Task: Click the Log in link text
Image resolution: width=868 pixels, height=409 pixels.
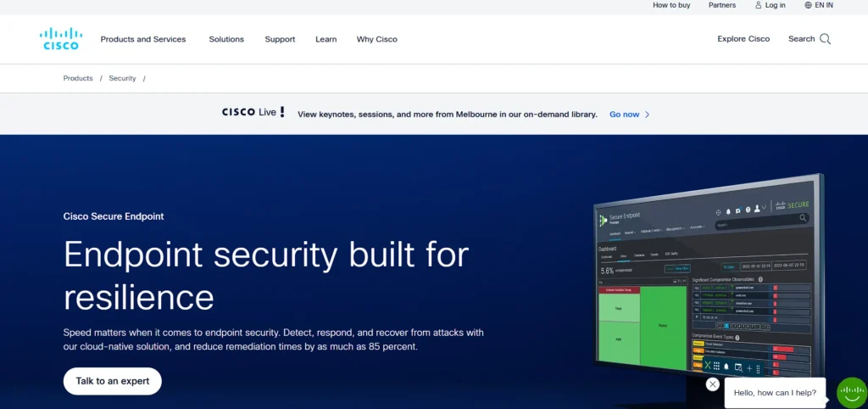Action: point(775,5)
